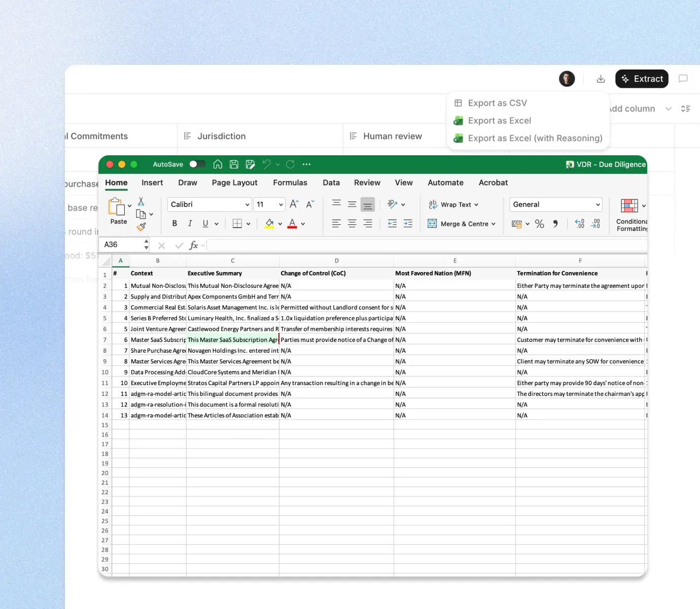Screen dimensions: 700x609
Task: Click the Format Painter brush icon
Action: pos(141,226)
